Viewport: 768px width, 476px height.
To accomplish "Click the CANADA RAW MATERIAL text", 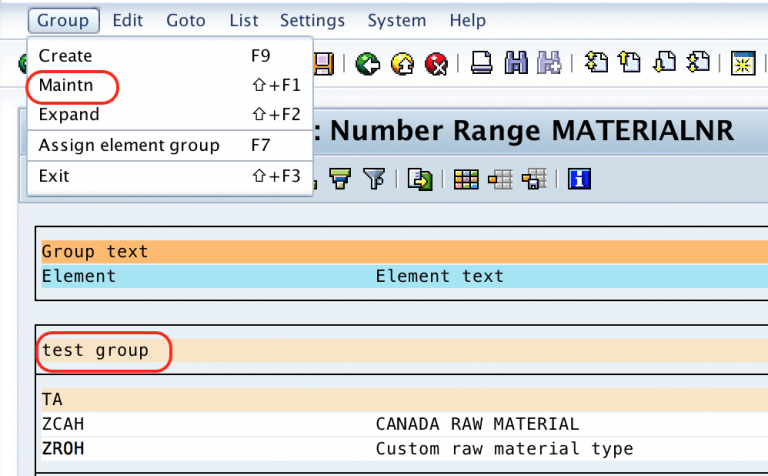I will tap(477, 424).
